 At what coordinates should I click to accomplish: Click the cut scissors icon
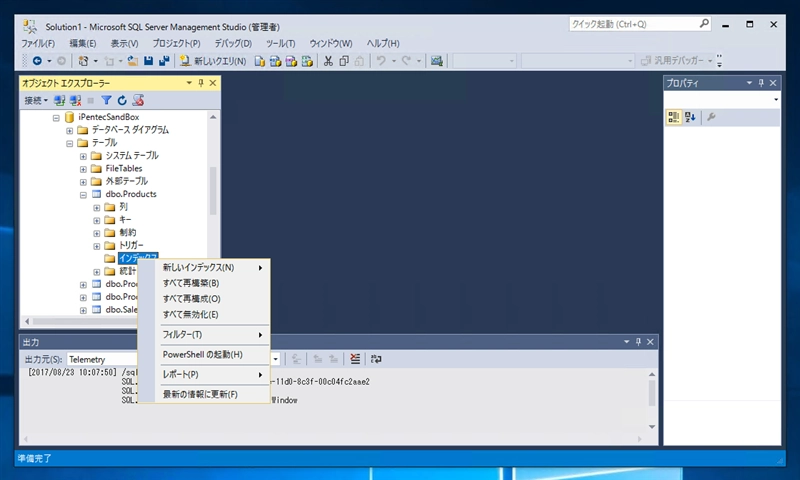click(329, 61)
